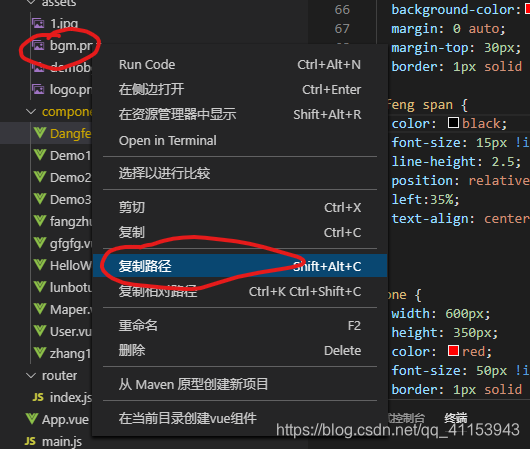Click the JS icon beside index.js
530x449 pixels.
[x=38, y=397]
